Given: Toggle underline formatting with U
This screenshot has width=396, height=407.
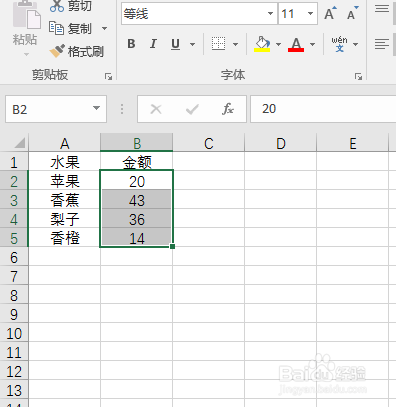Looking at the screenshot, I should 175,44.
